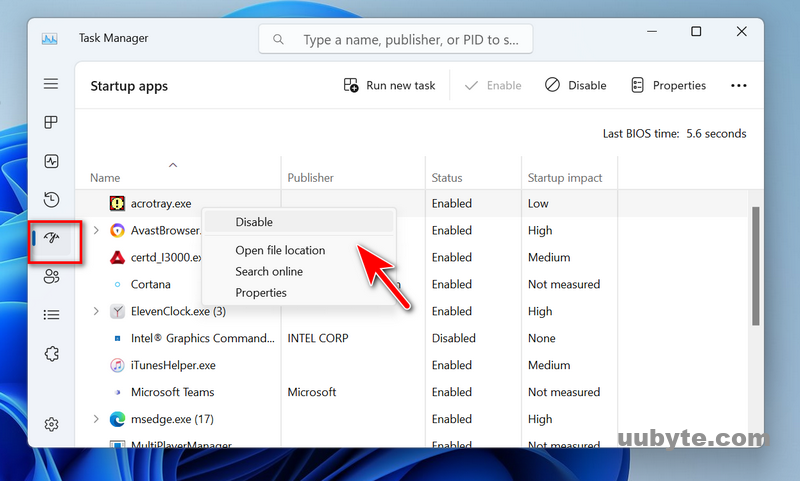800x481 pixels.
Task: Open the more options ellipsis menu
Action: click(738, 86)
